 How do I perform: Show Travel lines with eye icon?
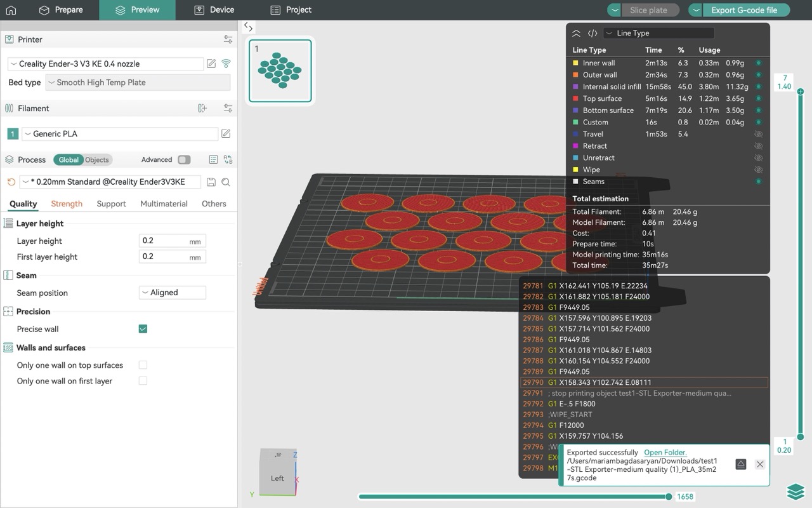click(758, 134)
